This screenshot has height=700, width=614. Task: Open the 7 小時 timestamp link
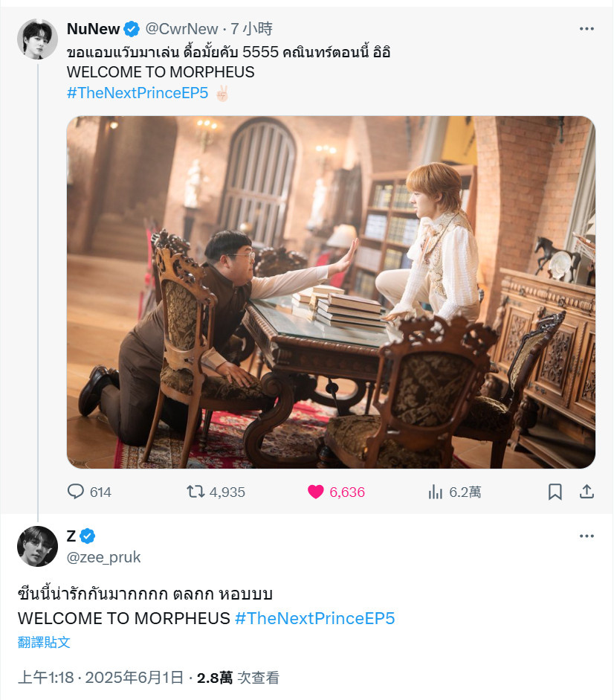tap(251, 29)
